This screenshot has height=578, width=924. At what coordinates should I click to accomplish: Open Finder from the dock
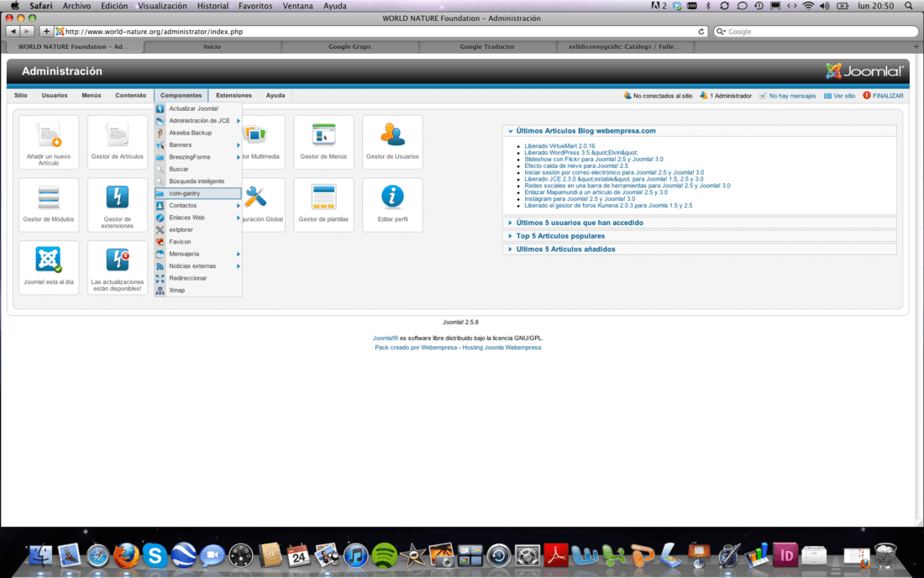tap(40, 555)
